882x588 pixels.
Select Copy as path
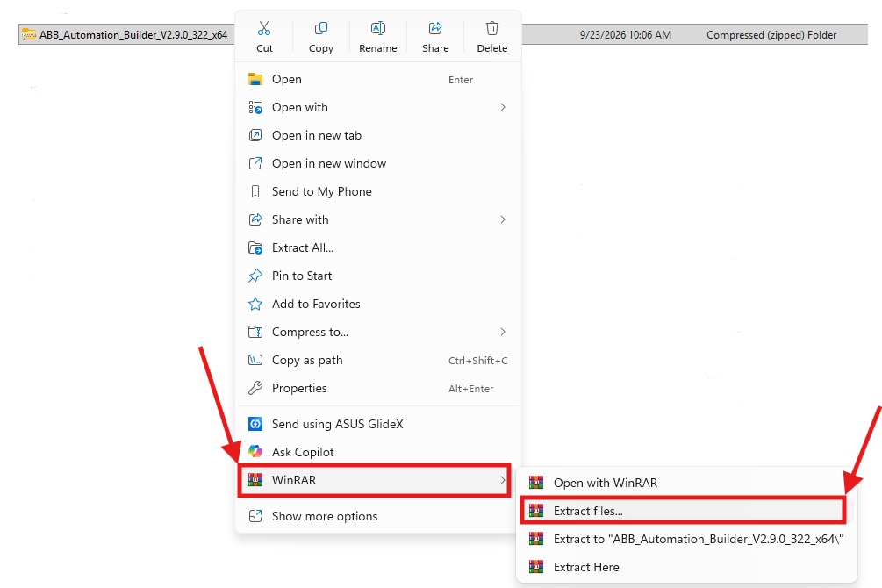[x=378, y=360]
